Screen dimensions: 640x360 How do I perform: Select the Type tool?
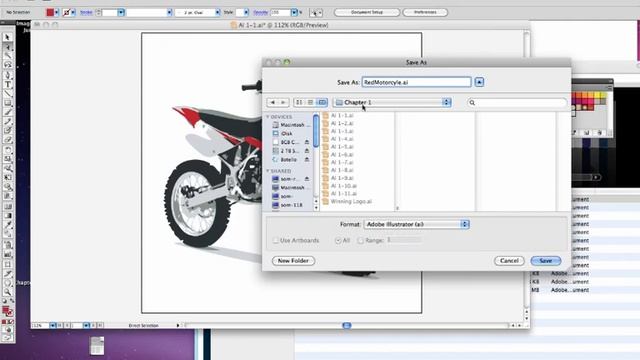tap(7, 84)
